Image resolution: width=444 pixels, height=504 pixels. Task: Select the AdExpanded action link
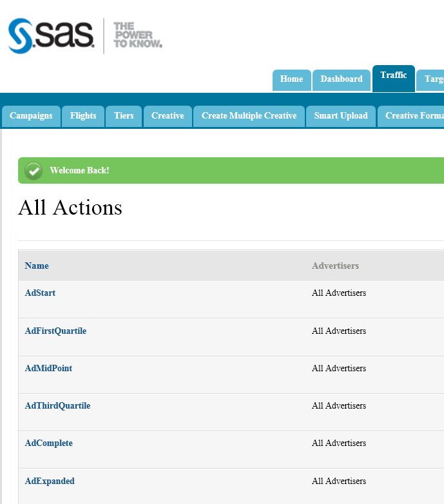[x=50, y=481]
